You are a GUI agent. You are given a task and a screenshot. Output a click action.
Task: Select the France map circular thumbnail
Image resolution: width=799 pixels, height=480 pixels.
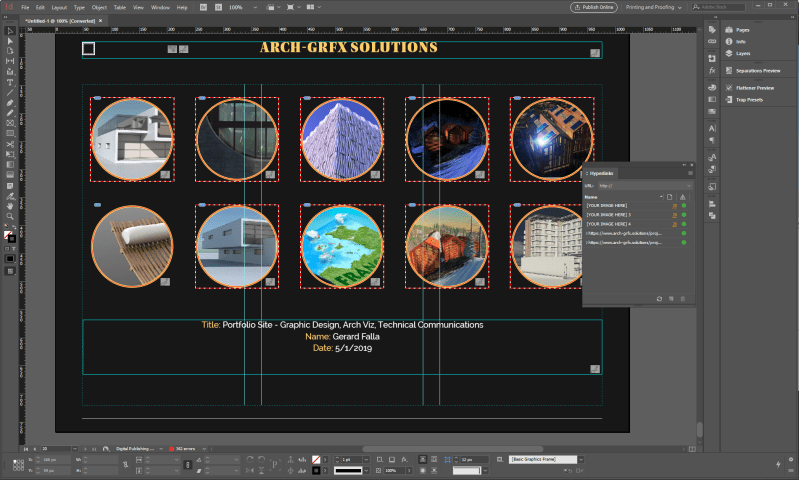342,247
